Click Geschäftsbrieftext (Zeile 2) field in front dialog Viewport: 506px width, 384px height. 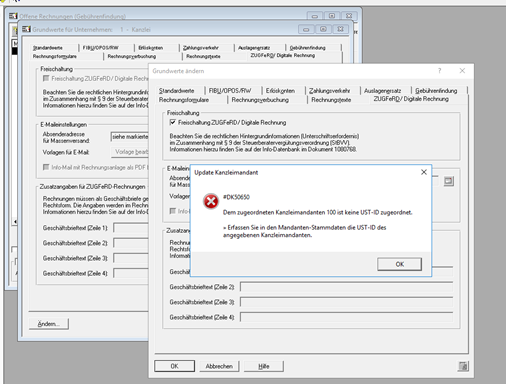tap(347, 287)
